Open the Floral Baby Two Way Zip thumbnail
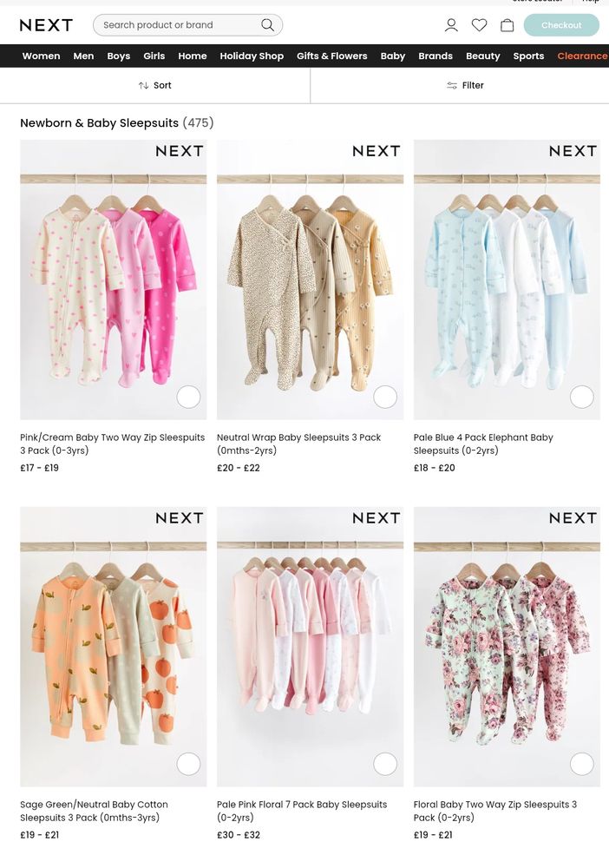Screen dimensions: 609x868 click(x=507, y=647)
